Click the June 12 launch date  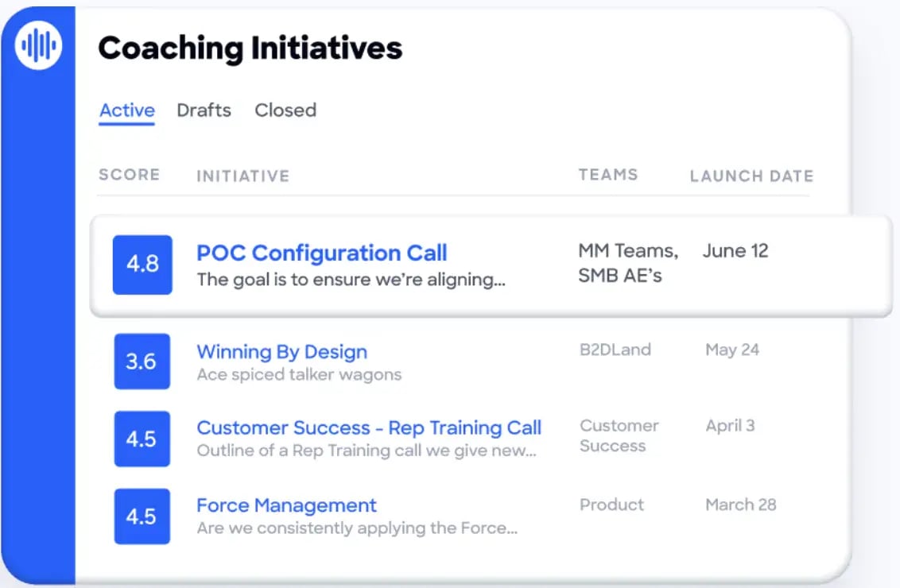point(735,252)
